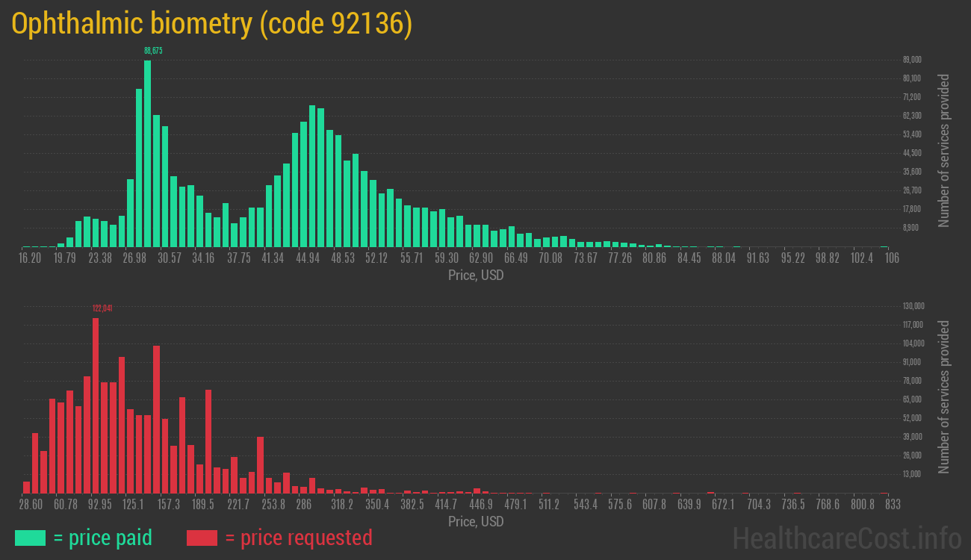The image size is (971, 560).
Task: Click the "89,000" y-axis tick label
Action: click(x=912, y=60)
